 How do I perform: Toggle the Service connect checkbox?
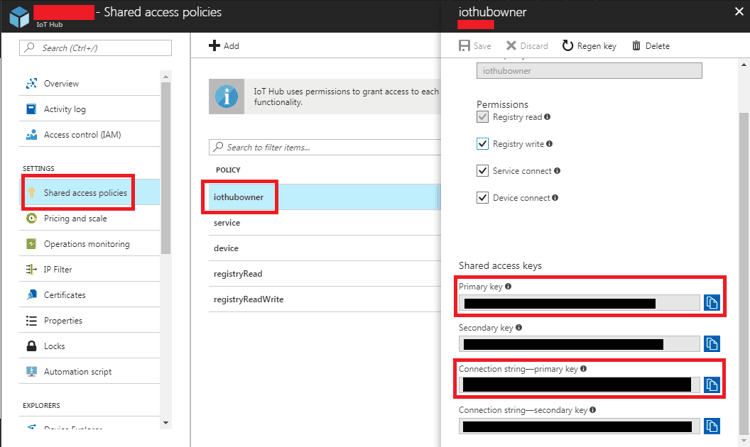483,171
